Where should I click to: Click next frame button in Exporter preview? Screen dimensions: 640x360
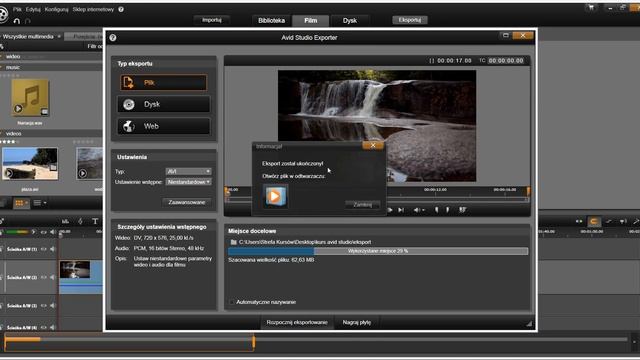[401, 210]
